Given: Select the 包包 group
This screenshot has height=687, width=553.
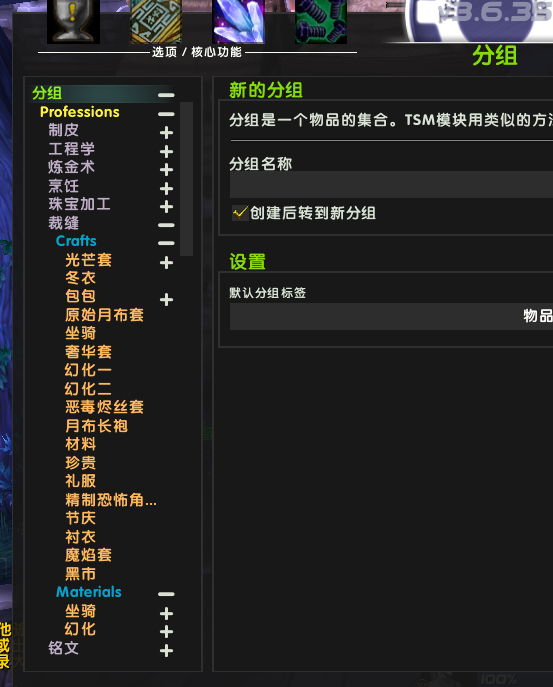Looking at the screenshot, I should (80, 296).
